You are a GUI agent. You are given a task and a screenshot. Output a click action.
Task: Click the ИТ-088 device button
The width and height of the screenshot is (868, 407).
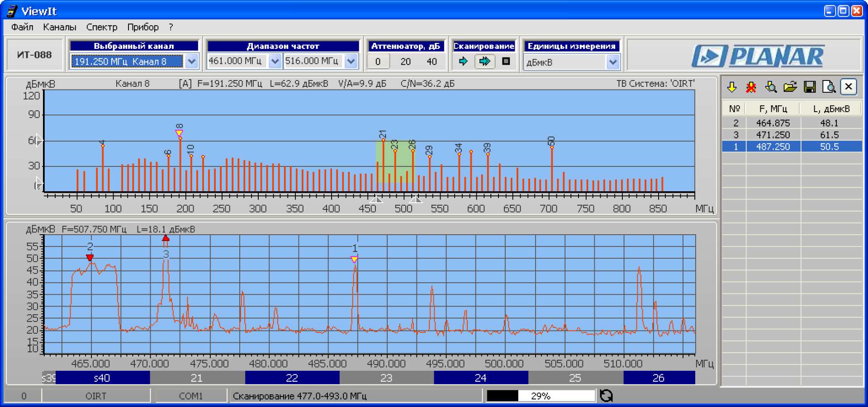[34, 55]
